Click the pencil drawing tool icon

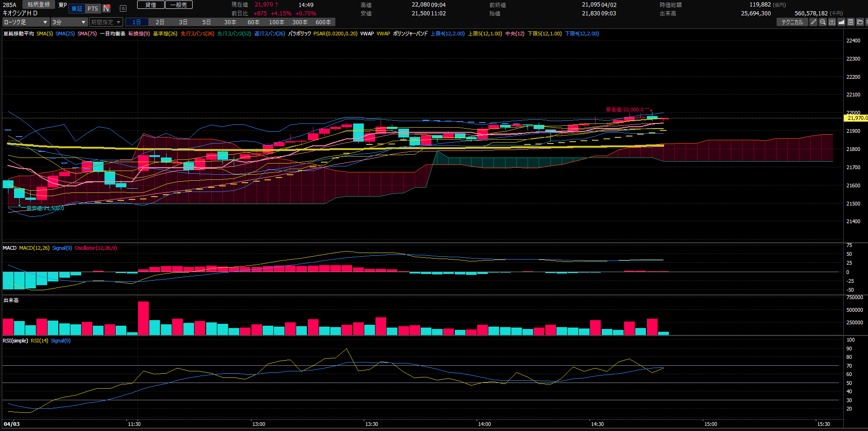[x=813, y=22]
